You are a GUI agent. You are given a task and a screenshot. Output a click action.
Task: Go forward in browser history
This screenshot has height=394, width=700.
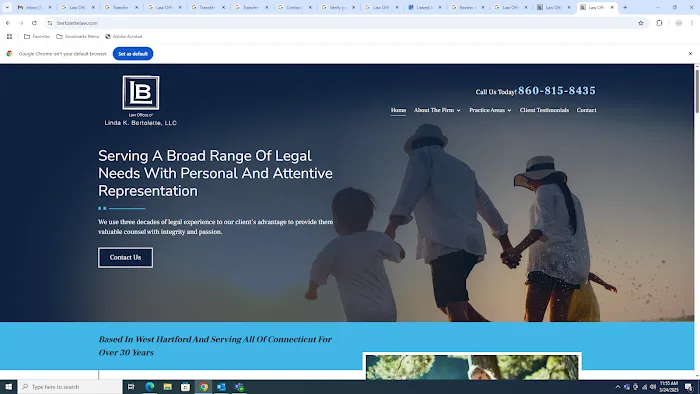pos(21,23)
